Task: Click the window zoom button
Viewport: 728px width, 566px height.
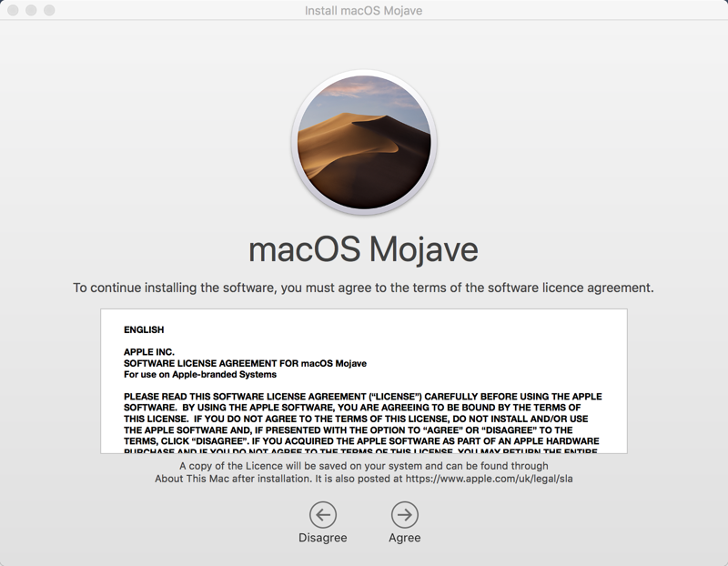Action: [x=49, y=10]
